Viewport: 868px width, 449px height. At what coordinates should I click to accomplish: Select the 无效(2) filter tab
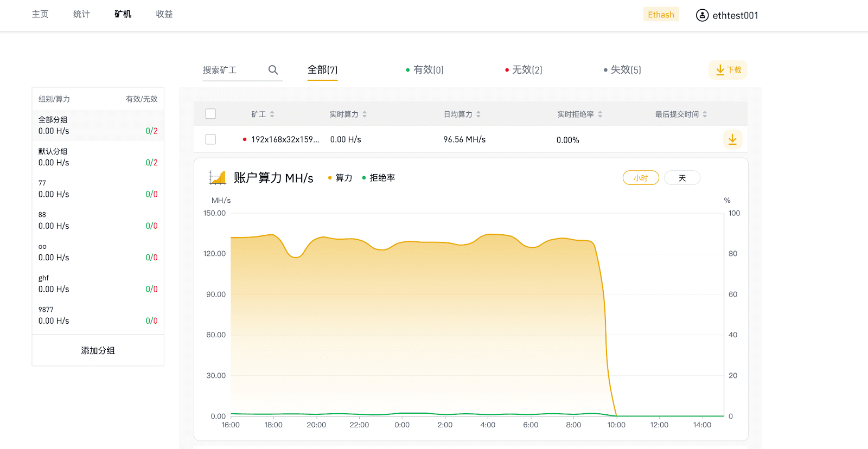coord(524,70)
